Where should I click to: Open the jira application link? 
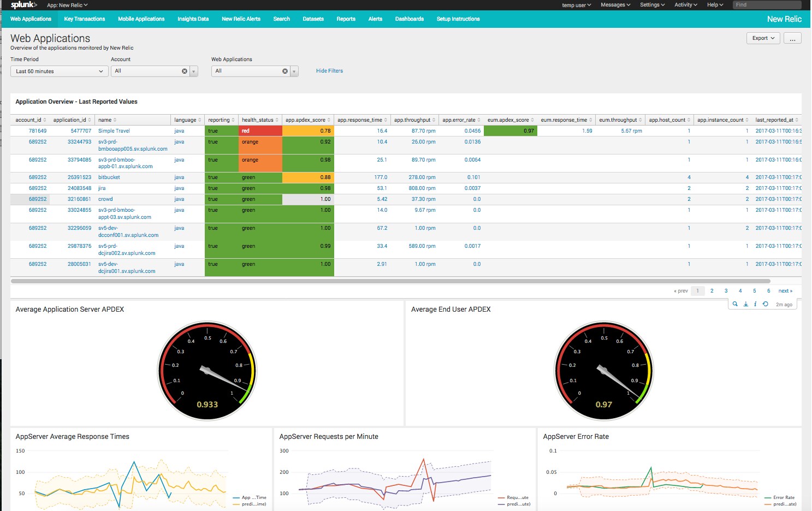(102, 188)
